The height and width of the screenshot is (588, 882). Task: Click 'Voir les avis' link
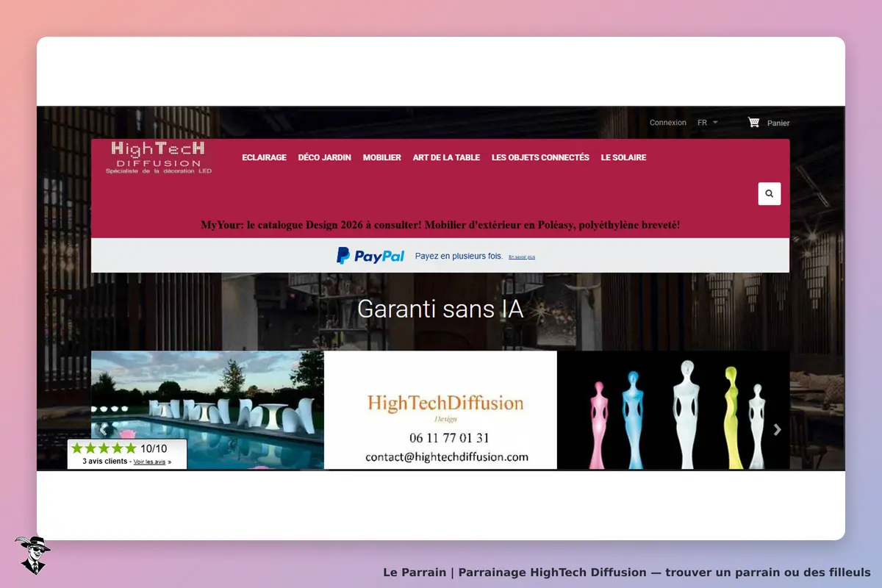[149, 462]
